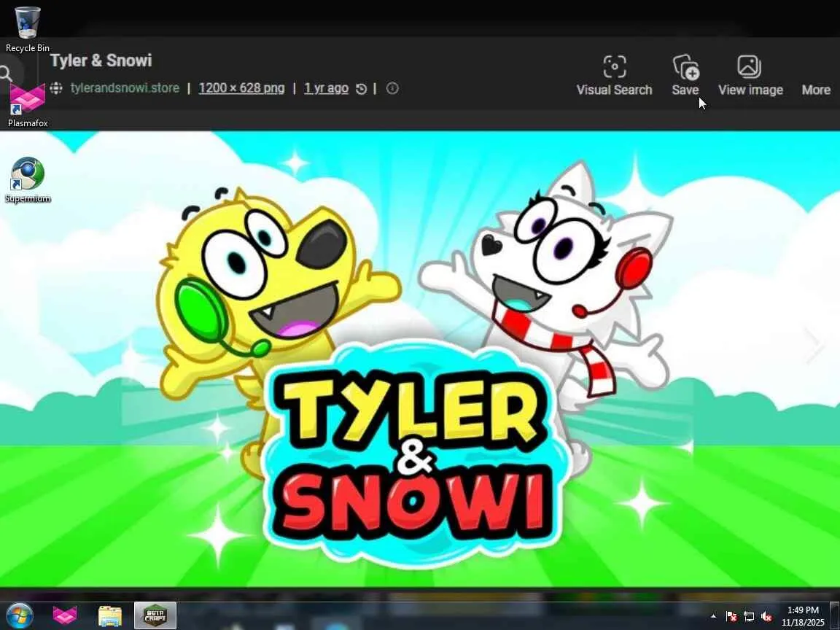Open the Action Center flag icon
Viewport: 840px width, 630px height.
731,617
